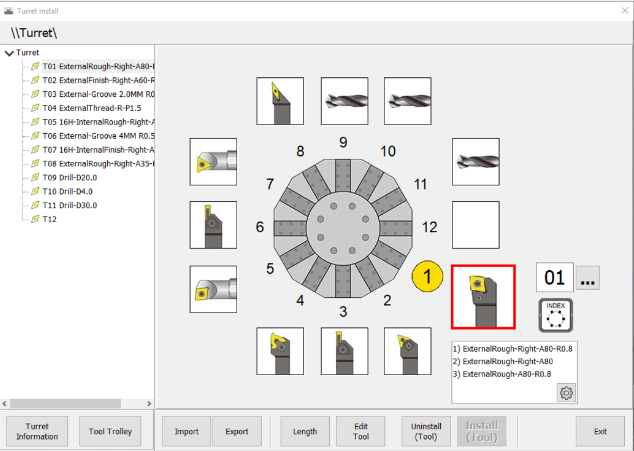The image size is (634, 451).
Task: Click the tool number field showing 01
Action: click(x=554, y=277)
